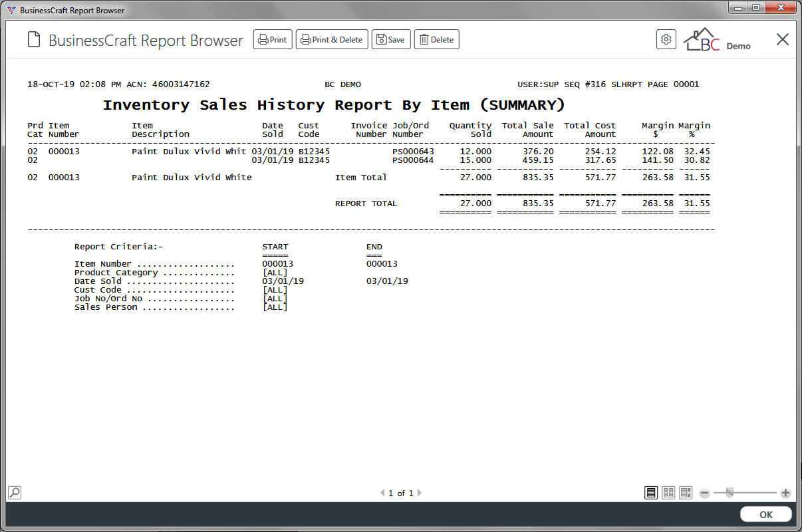Image resolution: width=802 pixels, height=532 pixels.
Task: Click the 'Product Category' criteria label
Action: point(116,273)
